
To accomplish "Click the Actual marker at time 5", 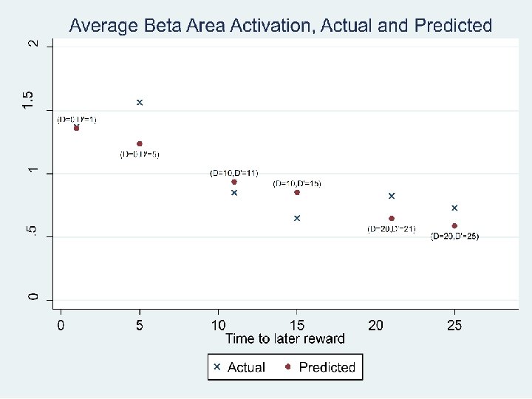I will (x=140, y=102).
